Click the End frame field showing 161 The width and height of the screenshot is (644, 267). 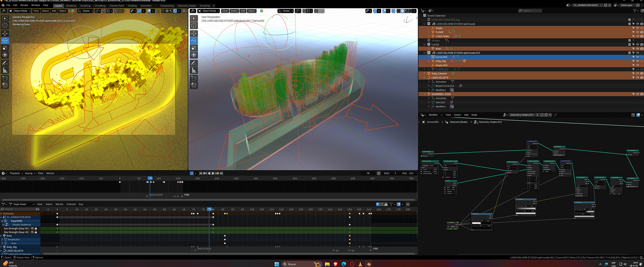pyautogui.click(x=409, y=173)
